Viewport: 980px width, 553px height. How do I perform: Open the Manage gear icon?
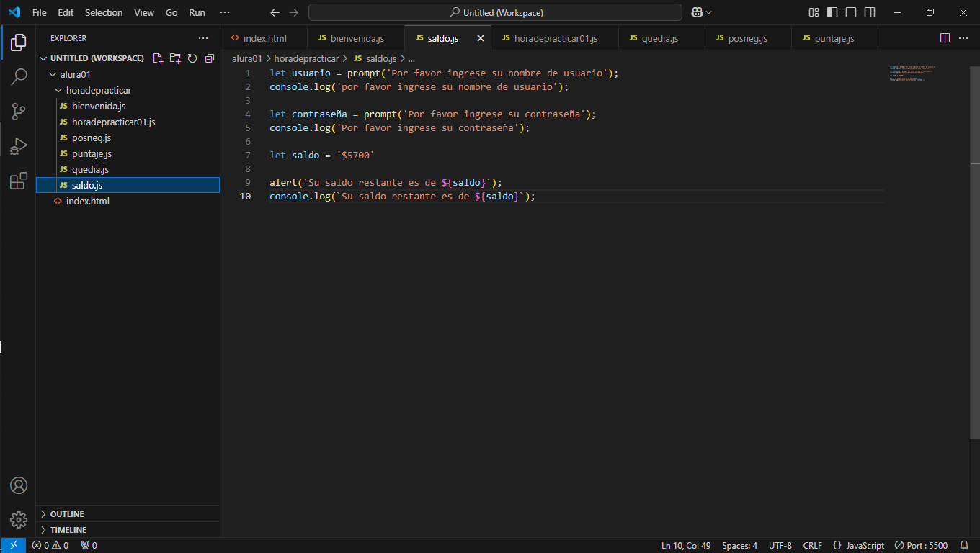[x=19, y=519]
